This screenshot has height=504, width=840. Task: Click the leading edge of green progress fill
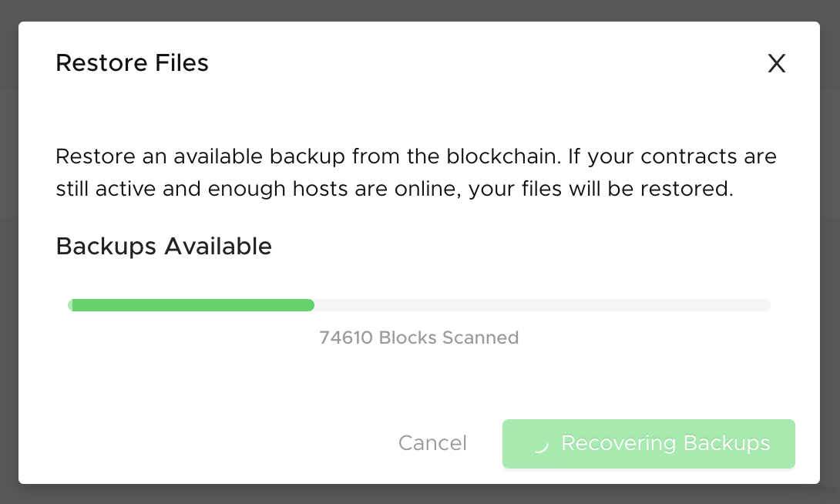pyautogui.click(x=311, y=305)
